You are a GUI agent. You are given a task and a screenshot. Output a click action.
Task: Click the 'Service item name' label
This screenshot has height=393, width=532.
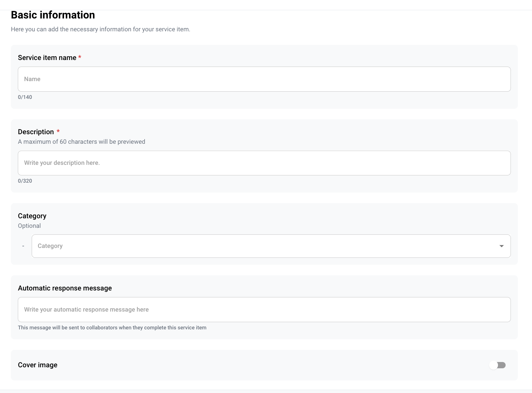click(x=47, y=58)
